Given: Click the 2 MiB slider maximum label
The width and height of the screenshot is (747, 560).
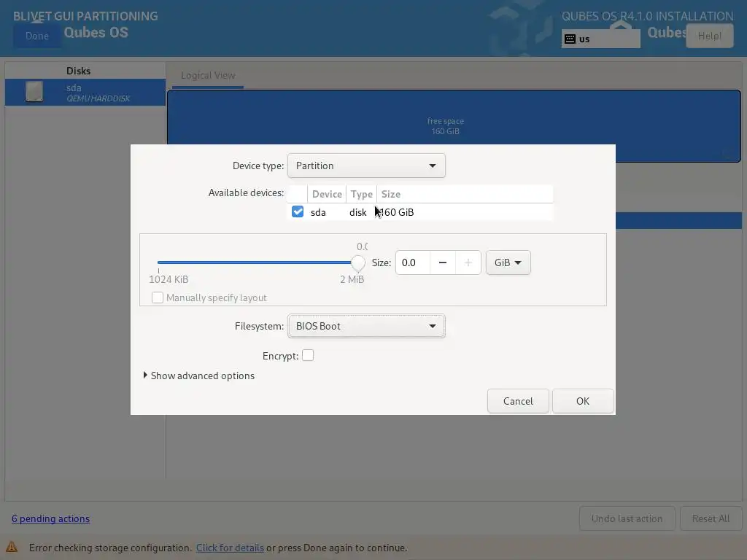Looking at the screenshot, I should (x=352, y=279).
